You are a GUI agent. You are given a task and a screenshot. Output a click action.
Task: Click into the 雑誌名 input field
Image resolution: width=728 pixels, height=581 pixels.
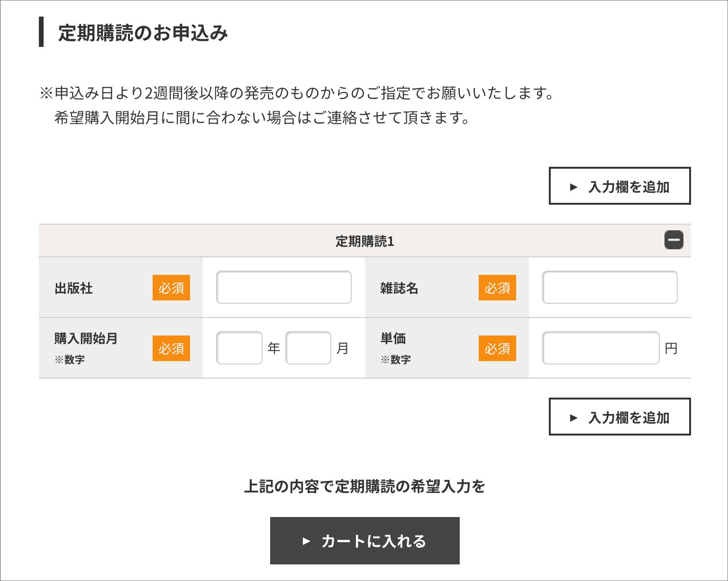[x=610, y=287]
